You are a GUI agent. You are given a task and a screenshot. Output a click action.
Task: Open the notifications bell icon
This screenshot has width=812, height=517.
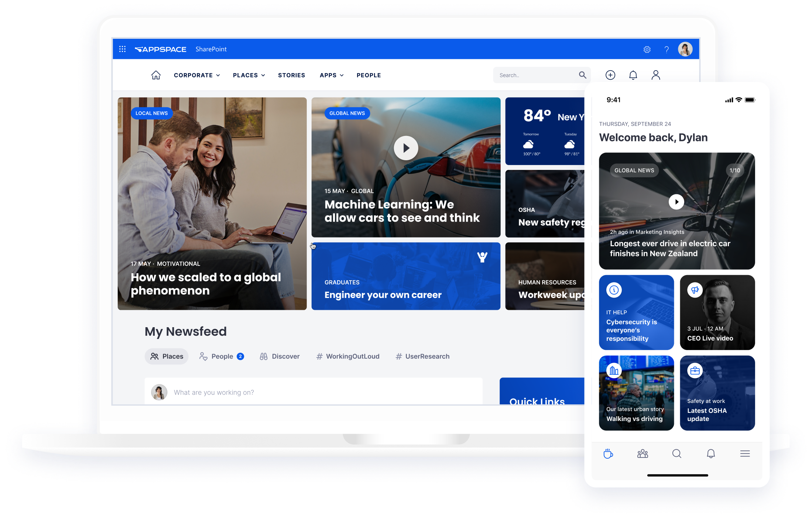(633, 75)
